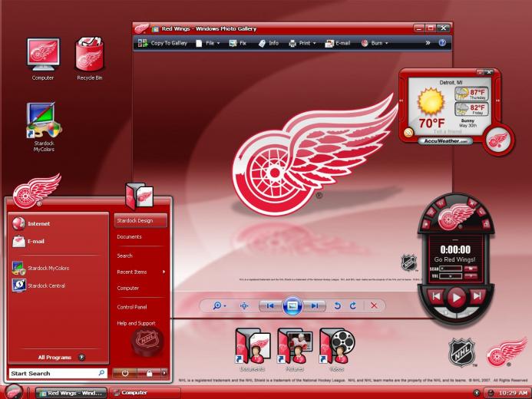
Task: Click the Tell a friend link
Action: [448, 131]
